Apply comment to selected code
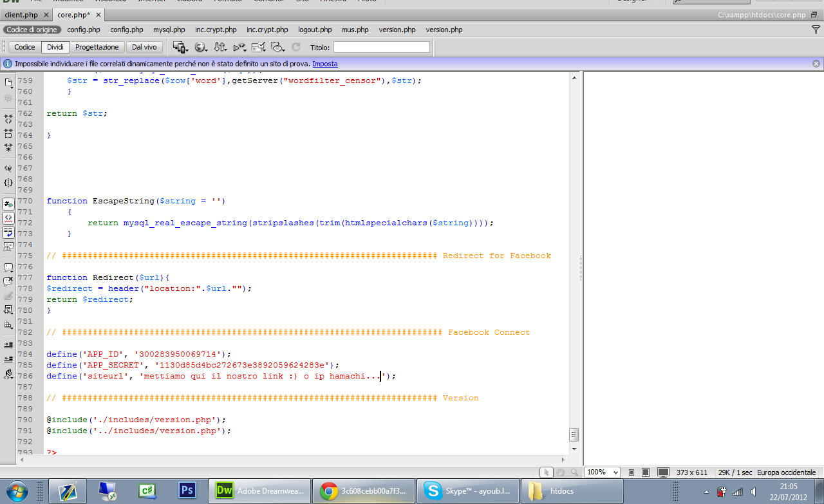The image size is (824, 504). pyautogui.click(x=8, y=267)
